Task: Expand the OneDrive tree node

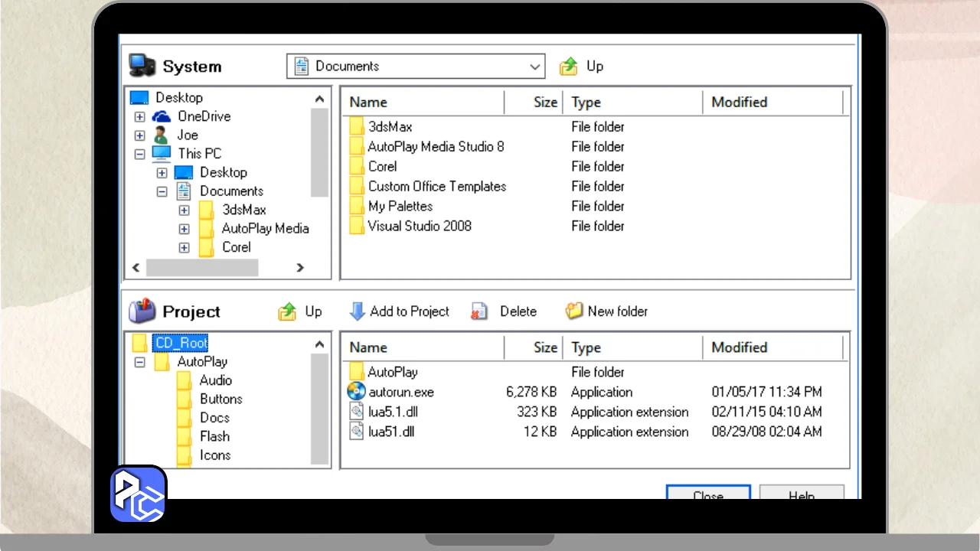Action: (x=139, y=117)
